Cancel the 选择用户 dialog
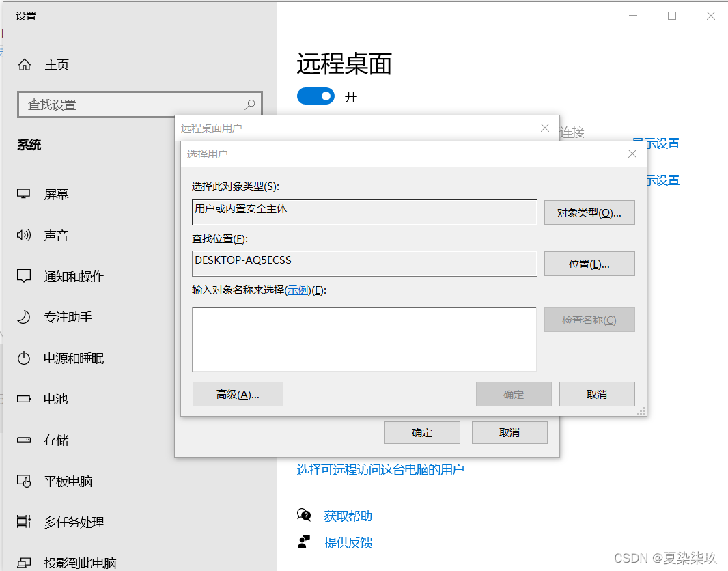Viewport: 728px width, 571px height. pyautogui.click(x=597, y=394)
